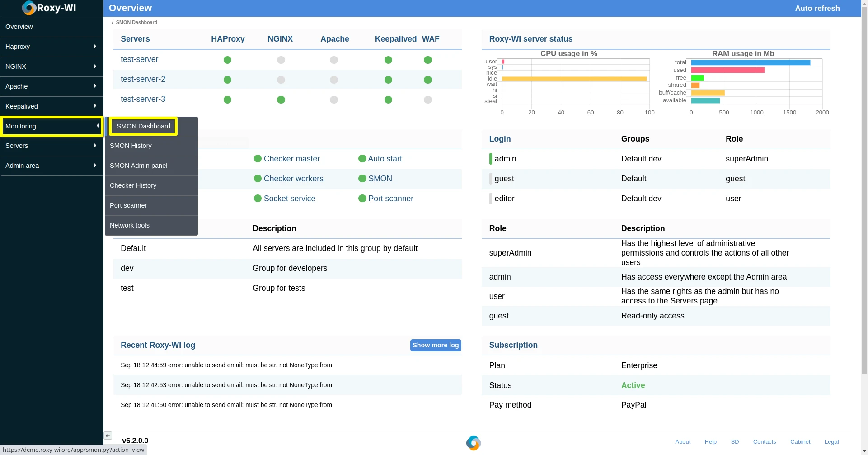
Task: Click the WAF status indicator for test-server-2
Action: (x=428, y=80)
